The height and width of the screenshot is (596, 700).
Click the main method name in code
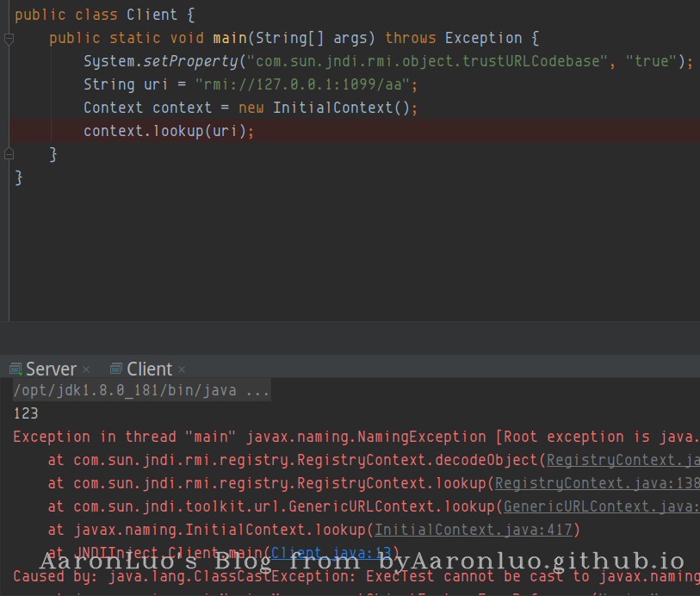pos(230,38)
